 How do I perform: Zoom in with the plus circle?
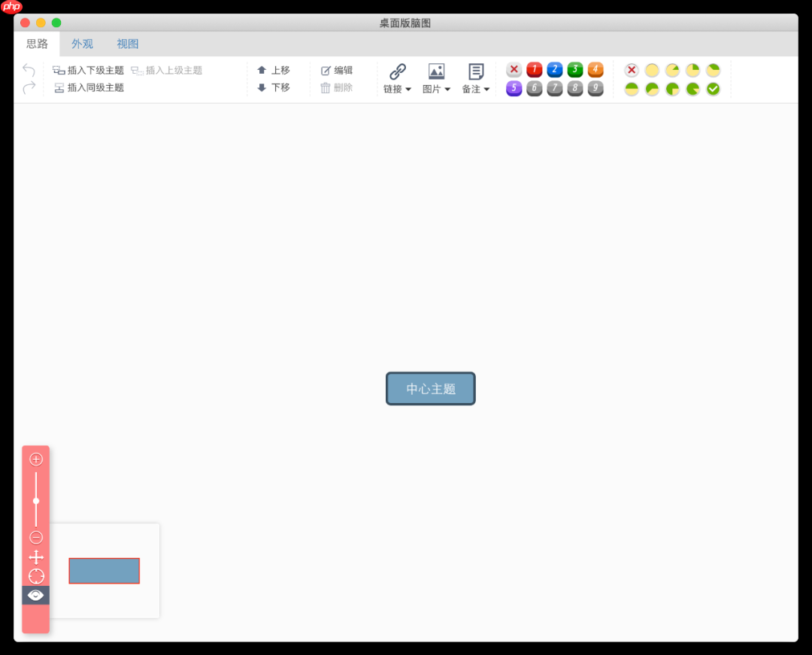36,459
